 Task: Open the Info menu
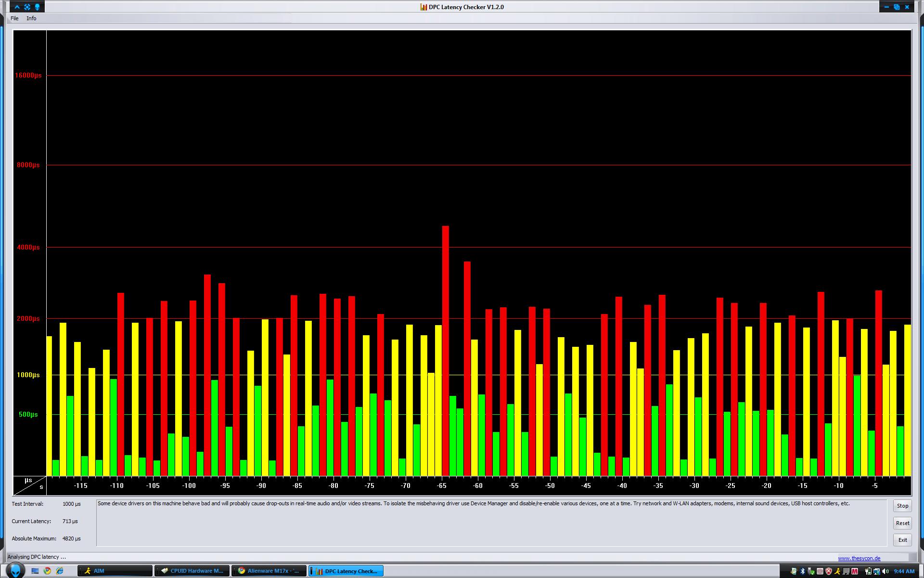(31, 18)
